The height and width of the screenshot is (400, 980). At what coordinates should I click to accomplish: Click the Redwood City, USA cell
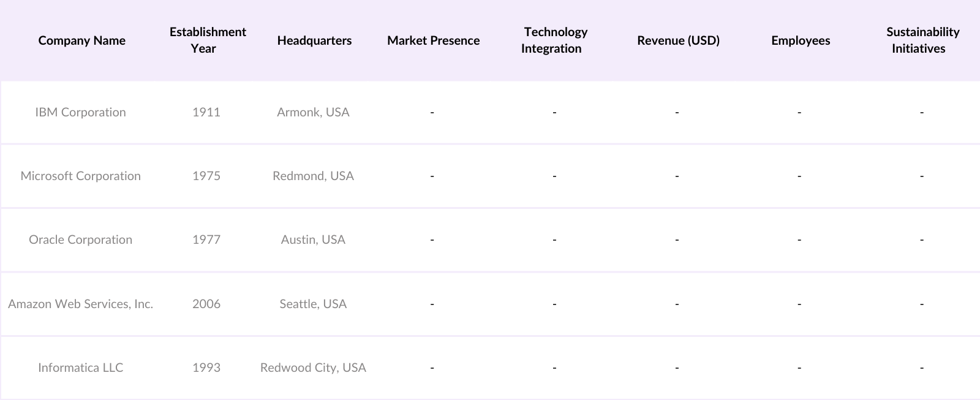(313, 368)
